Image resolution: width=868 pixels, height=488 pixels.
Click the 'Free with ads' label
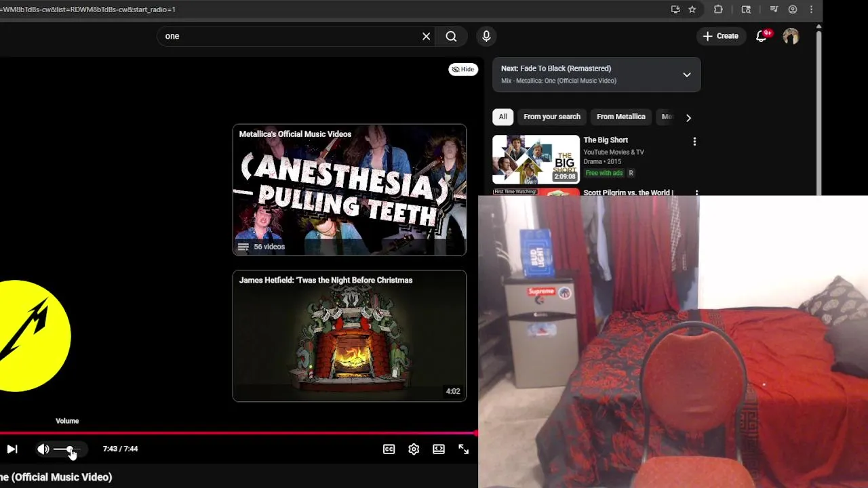click(x=604, y=174)
